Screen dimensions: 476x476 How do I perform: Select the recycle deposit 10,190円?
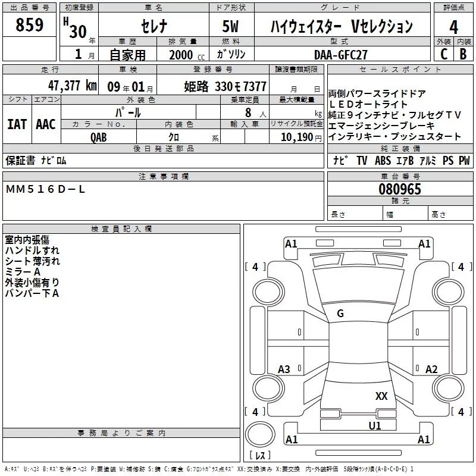point(301,137)
